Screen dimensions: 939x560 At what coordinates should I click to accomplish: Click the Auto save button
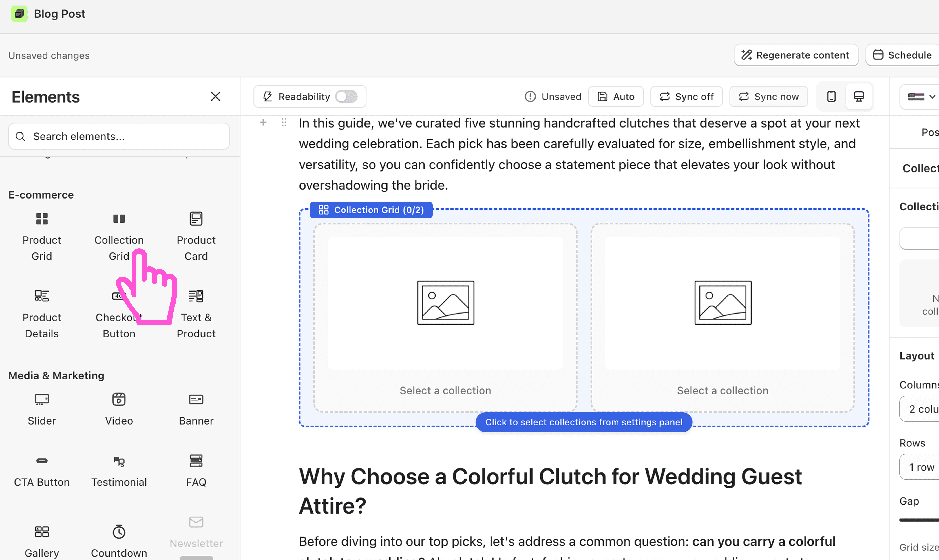click(616, 97)
